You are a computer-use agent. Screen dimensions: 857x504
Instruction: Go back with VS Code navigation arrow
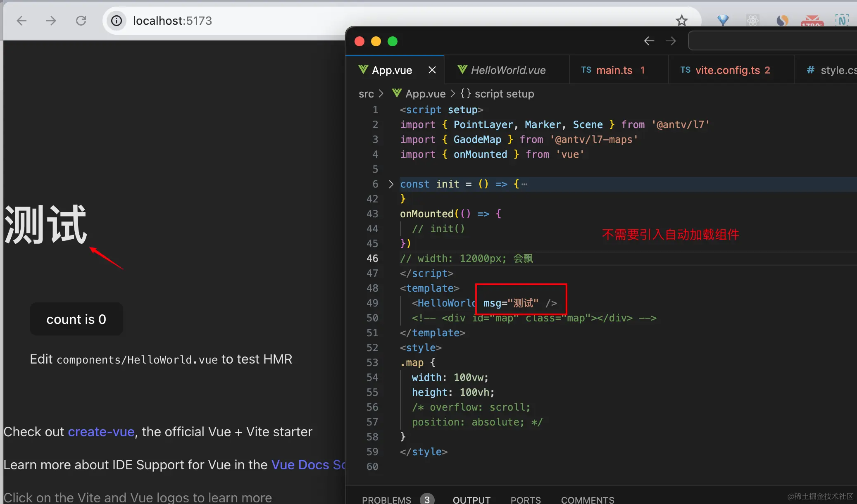649,41
